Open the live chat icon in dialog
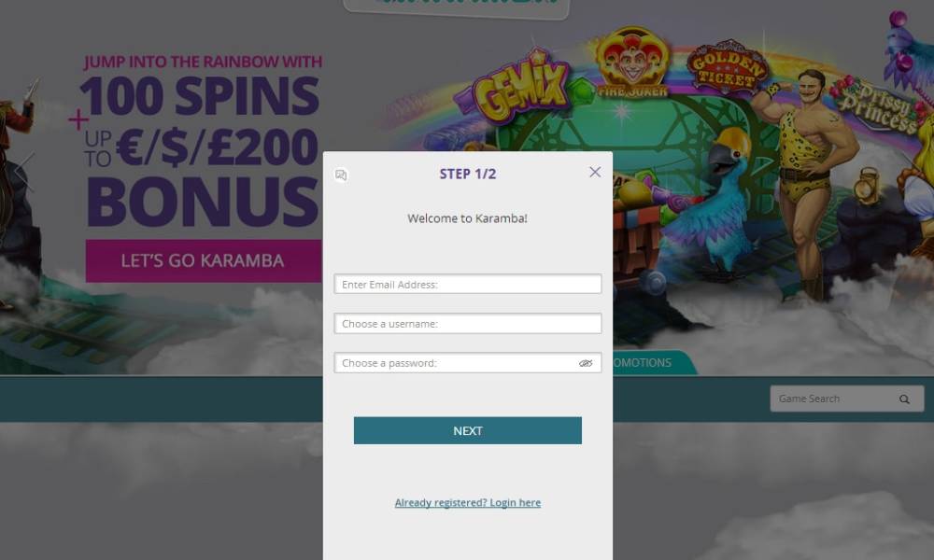Image resolution: width=934 pixels, height=560 pixels. [x=341, y=175]
